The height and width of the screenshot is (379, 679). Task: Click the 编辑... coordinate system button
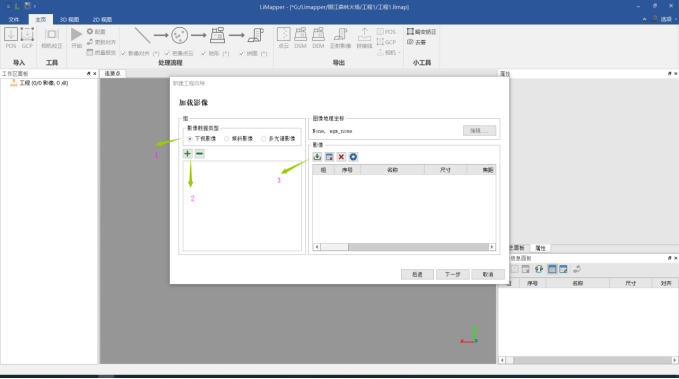(x=479, y=130)
